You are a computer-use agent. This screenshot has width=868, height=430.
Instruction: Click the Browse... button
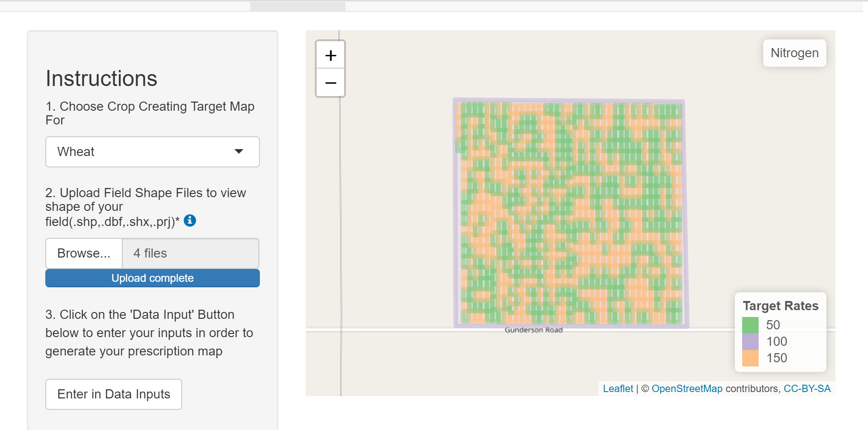(x=84, y=253)
